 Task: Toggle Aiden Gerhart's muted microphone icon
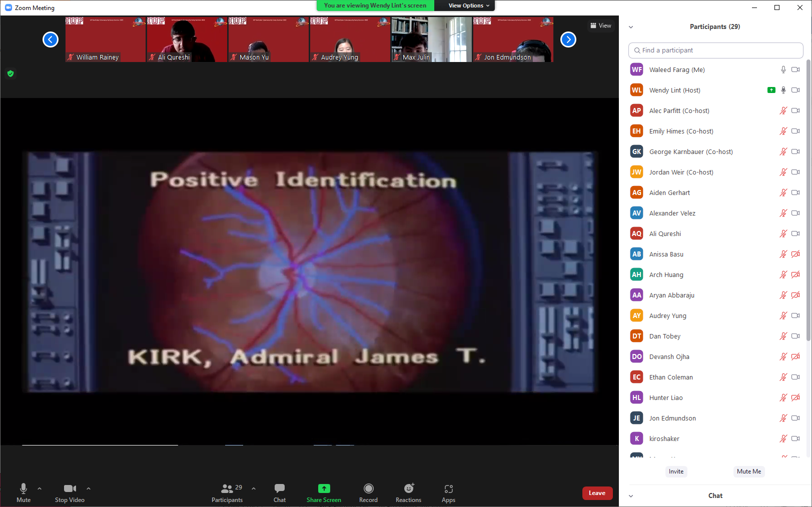click(x=783, y=192)
